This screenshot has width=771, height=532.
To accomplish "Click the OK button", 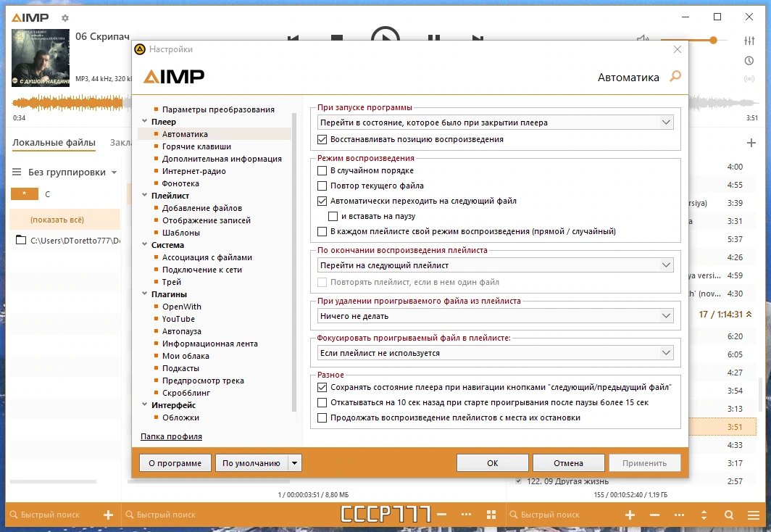I will click(493, 463).
